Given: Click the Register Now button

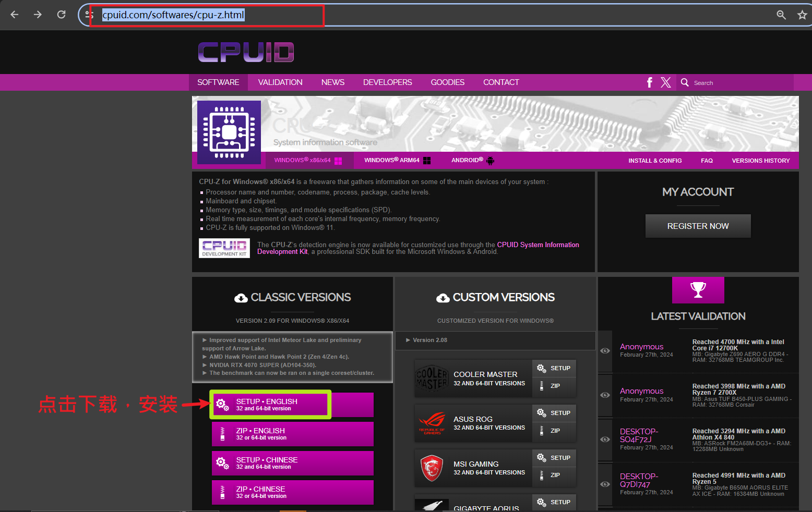Looking at the screenshot, I should 698,226.
